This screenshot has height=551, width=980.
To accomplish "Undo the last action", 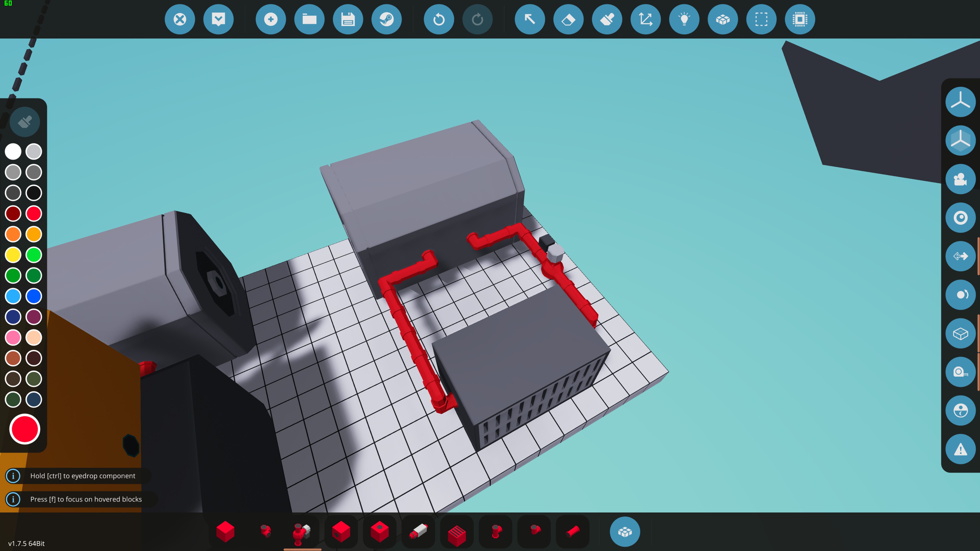I will pyautogui.click(x=439, y=19).
